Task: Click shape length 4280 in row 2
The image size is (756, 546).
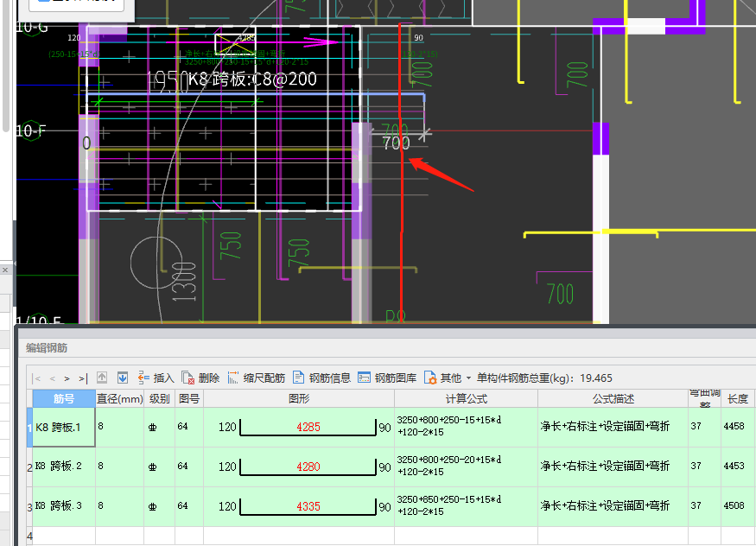Action: tap(308, 467)
